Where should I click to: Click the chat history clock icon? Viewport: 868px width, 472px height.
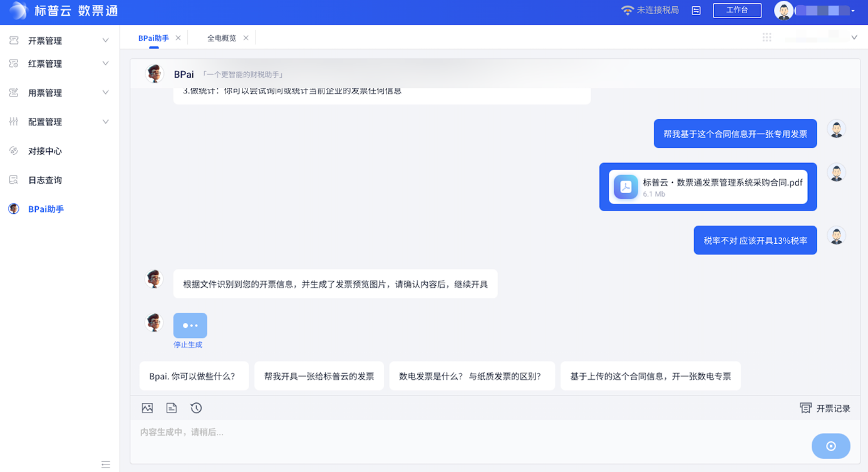point(196,408)
